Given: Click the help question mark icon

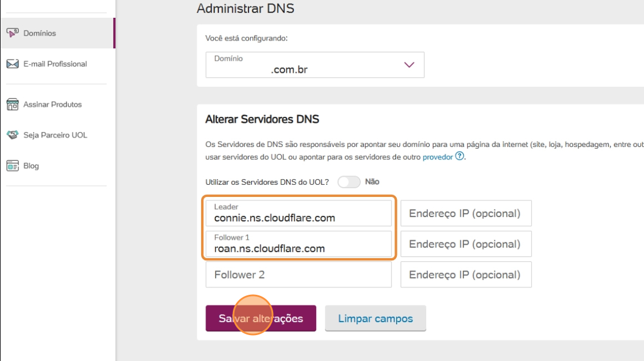Looking at the screenshot, I should pyautogui.click(x=459, y=157).
